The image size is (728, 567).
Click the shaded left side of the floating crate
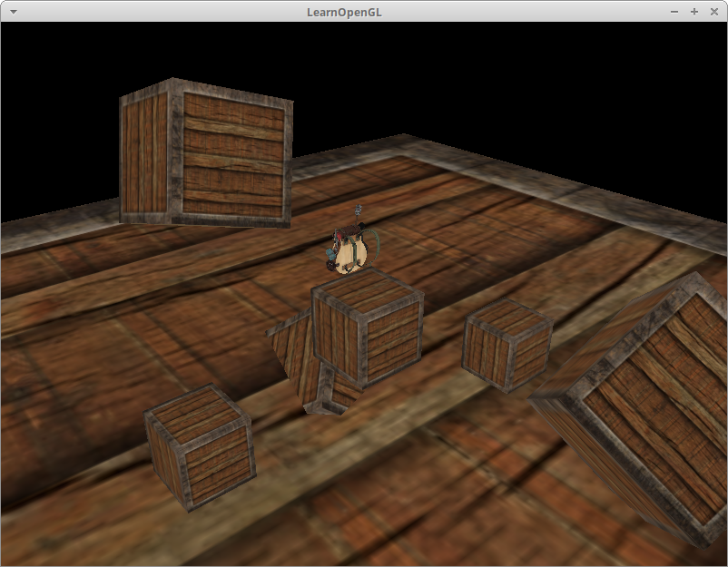[x=143, y=156]
